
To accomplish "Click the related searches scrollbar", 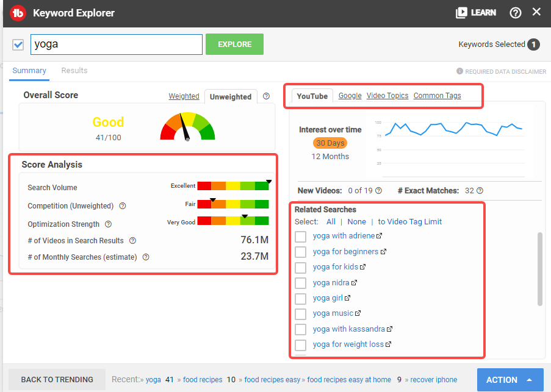I will (x=540, y=269).
